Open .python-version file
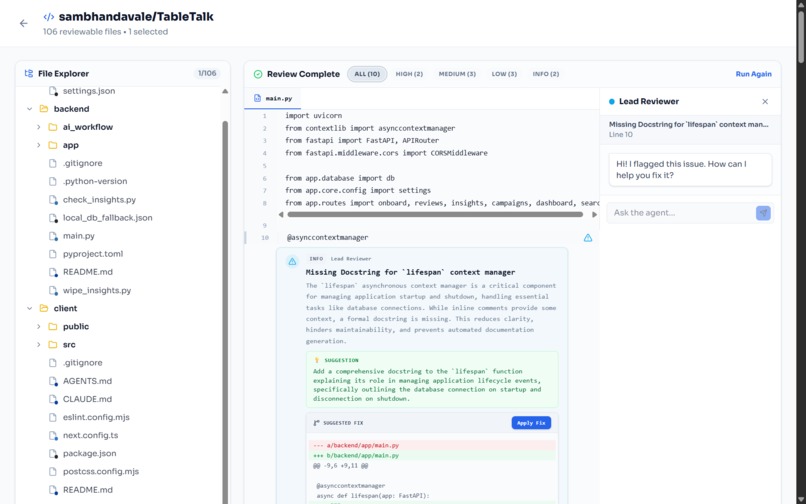806x504 pixels. [95, 181]
